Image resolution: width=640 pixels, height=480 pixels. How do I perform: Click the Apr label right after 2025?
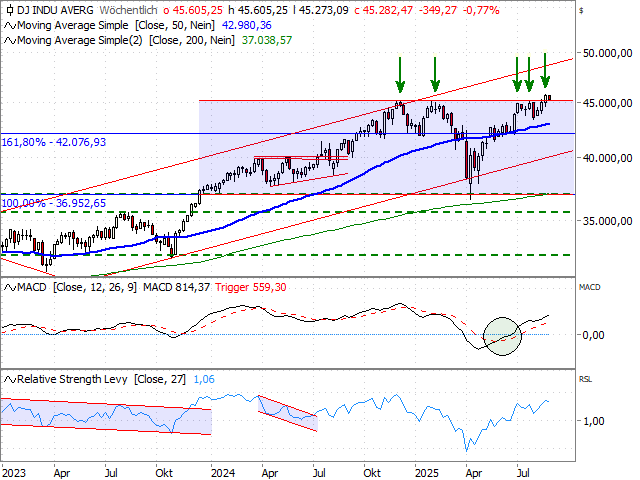point(473,473)
